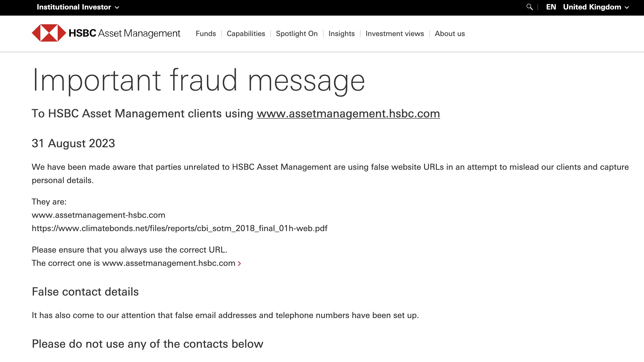Open the search magnifier icon

[x=529, y=7]
